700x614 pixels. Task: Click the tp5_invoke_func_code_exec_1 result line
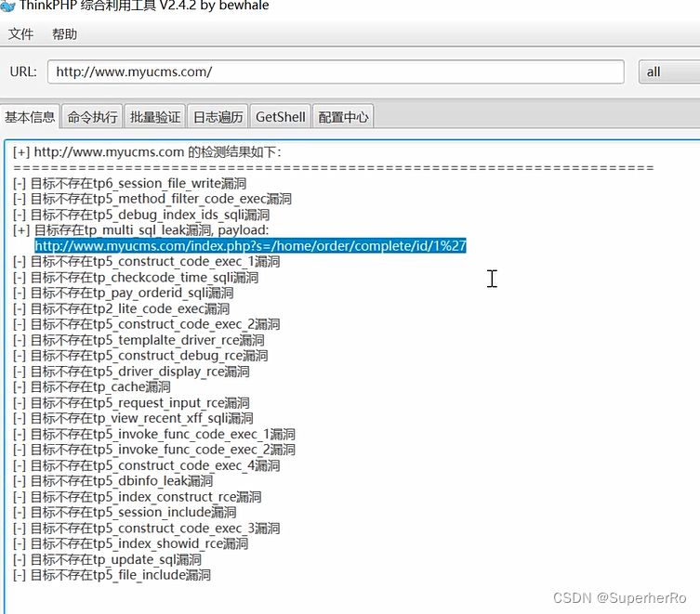[154, 434]
